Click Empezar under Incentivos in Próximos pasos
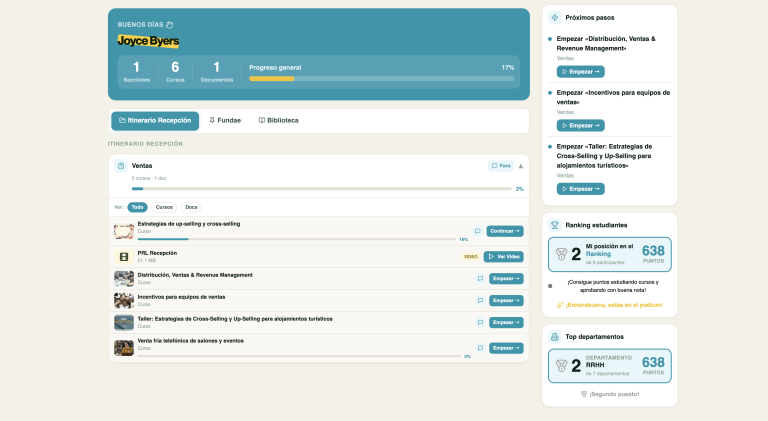This screenshot has width=768, height=421. 580,125
